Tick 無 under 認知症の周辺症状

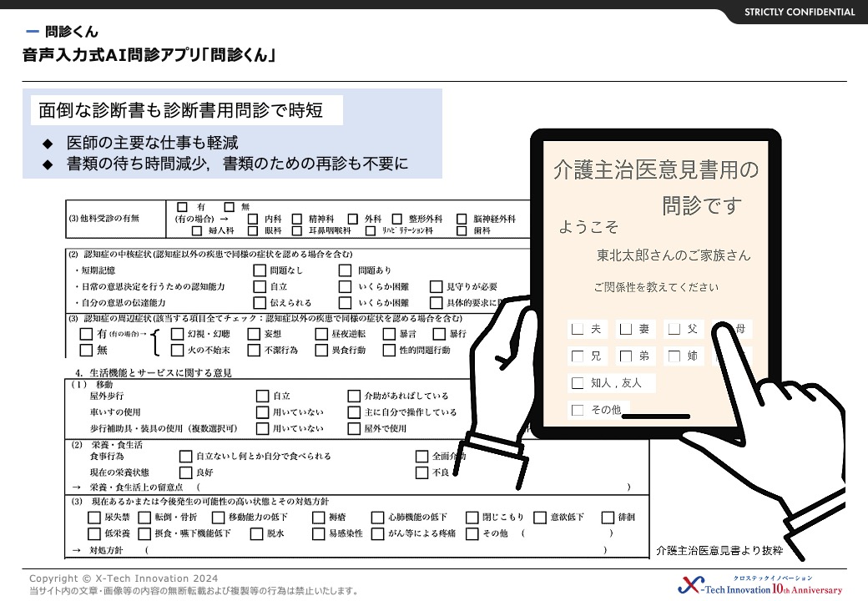click(x=86, y=351)
